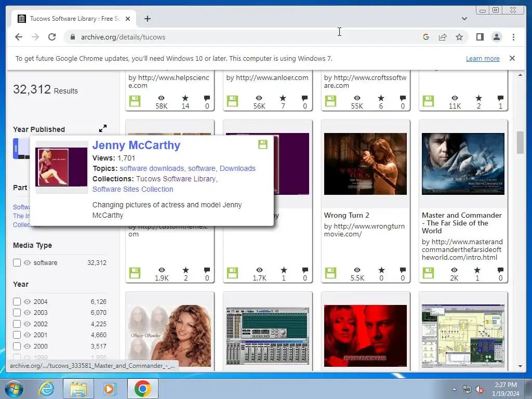Show hidden system tray icons
This screenshot has height=399, width=532.
(454, 390)
